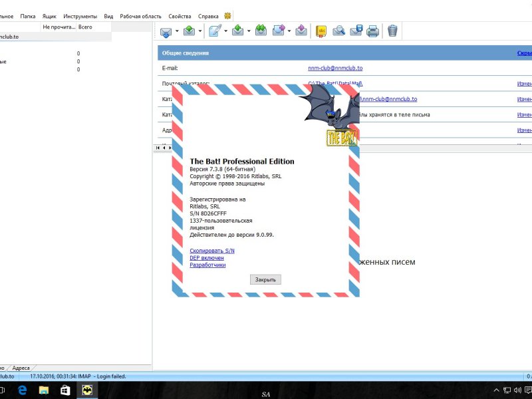
Task: Click Действителен до версии 9.0.99 text
Action: (231, 235)
